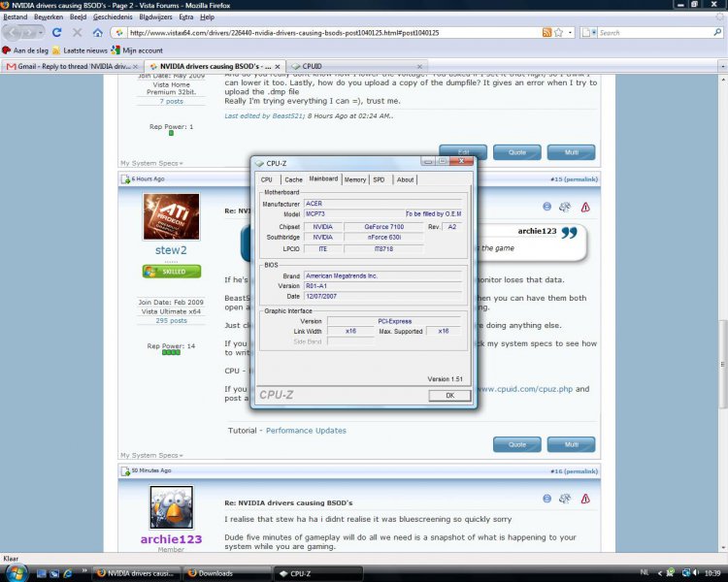This screenshot has height=582, width=728.
Task: Switch to SPD tab in CPU-Z
Action: pos(379,179)
